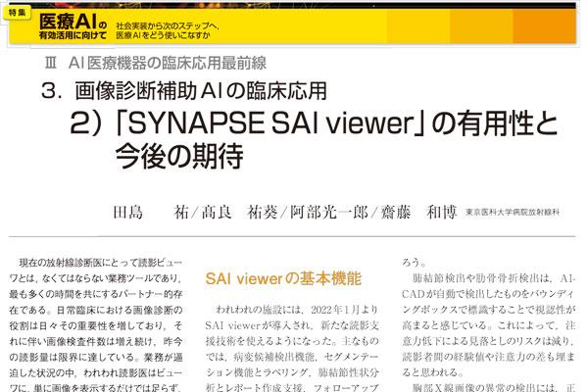Click the line starting 役割は日々その重要性を増して
Viewport: 588px width, 392px height.
pos(96,325)
